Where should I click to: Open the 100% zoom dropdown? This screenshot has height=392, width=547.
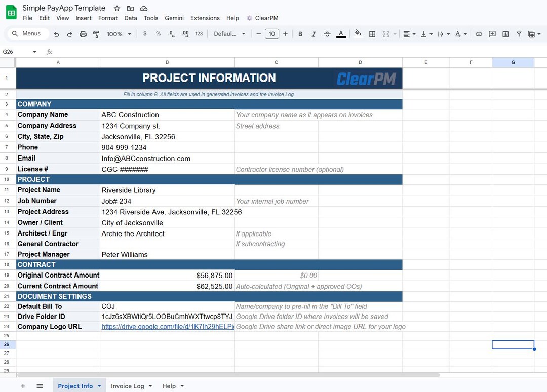[119, 34]
